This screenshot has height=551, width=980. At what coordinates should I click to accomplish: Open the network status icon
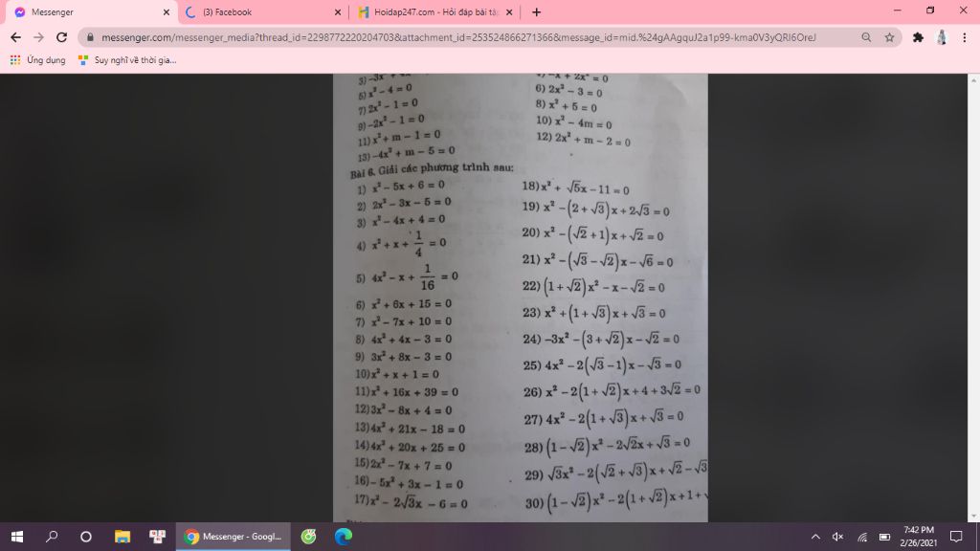pos(862,537)
